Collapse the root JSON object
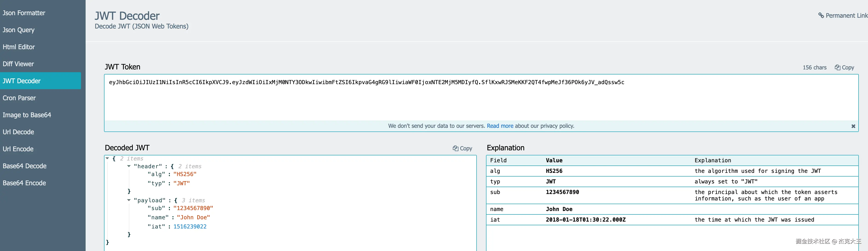 click(107, 158)
